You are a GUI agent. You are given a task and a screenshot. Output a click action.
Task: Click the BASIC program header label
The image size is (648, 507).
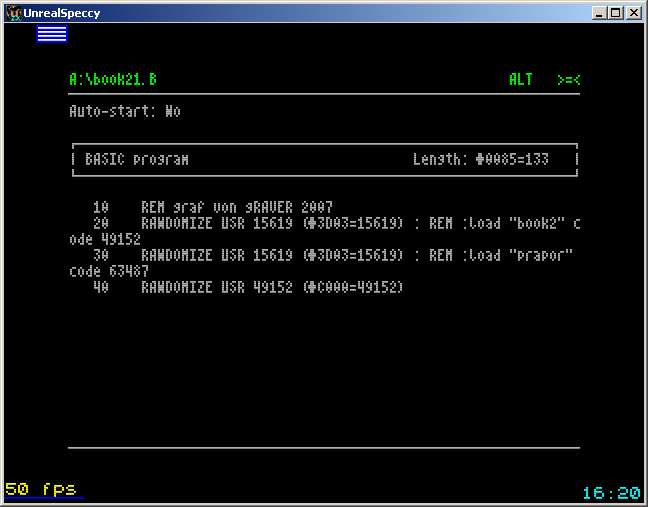136,159
